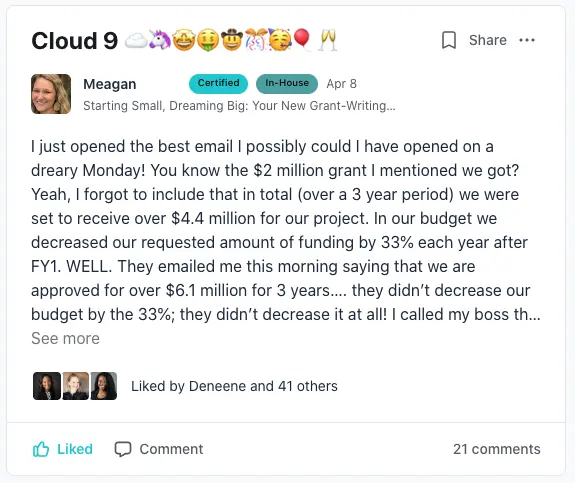Bookmark the Cloud 9 post
This screenshot has height=483, width=575.
[449, 40]
